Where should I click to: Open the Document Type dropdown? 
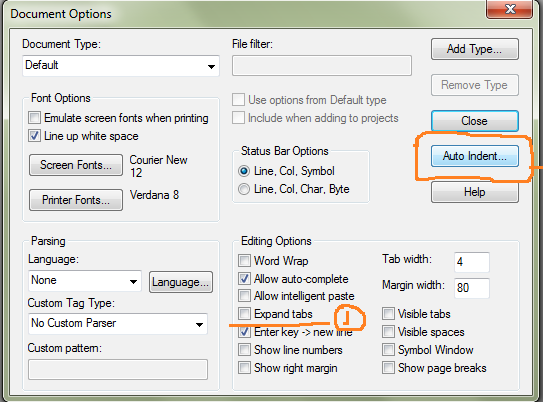[121, 65]
